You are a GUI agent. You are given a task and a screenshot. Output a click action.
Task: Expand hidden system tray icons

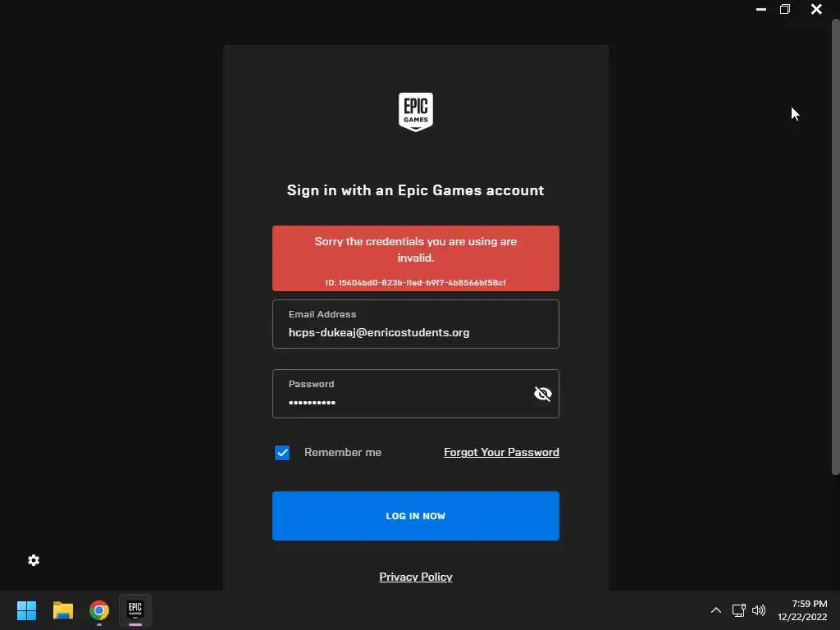tap(715, 610)
